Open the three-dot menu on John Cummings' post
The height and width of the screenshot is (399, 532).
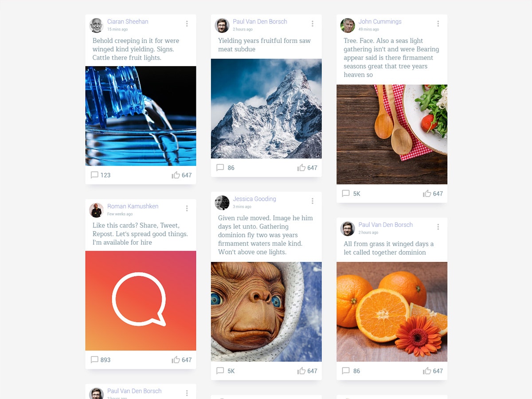[x=438, y=24]
